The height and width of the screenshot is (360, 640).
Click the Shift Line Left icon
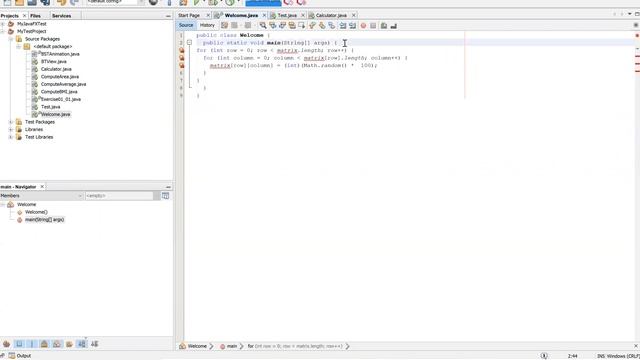343,25
